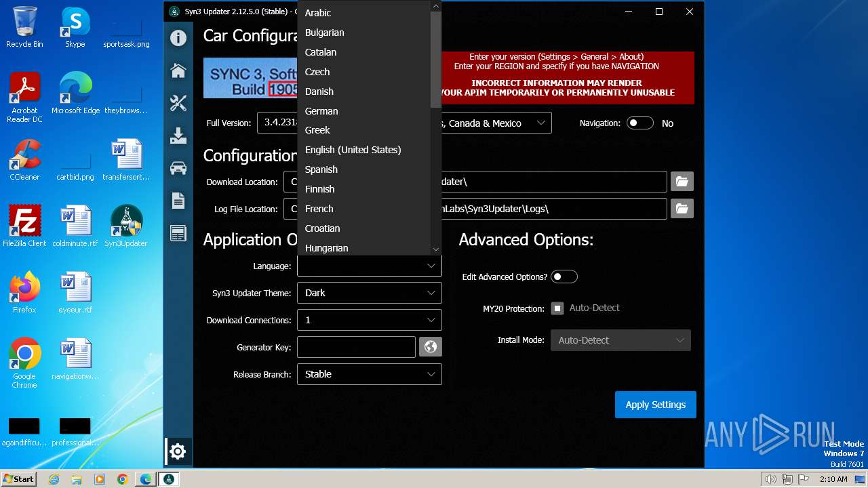Screen dimensions: 868x488
Task: Open the Downloads icon in sidebar
Action: tap(178, 136)
